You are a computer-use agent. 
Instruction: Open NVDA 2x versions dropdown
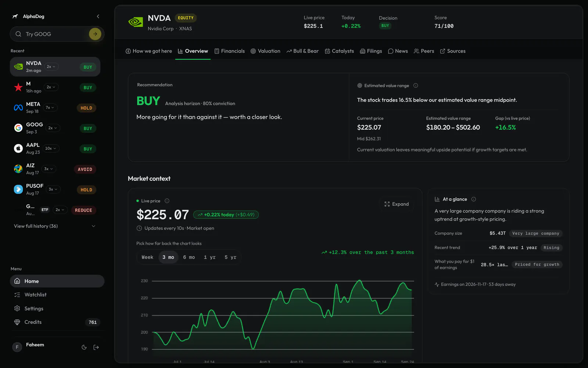click(51, 67)
